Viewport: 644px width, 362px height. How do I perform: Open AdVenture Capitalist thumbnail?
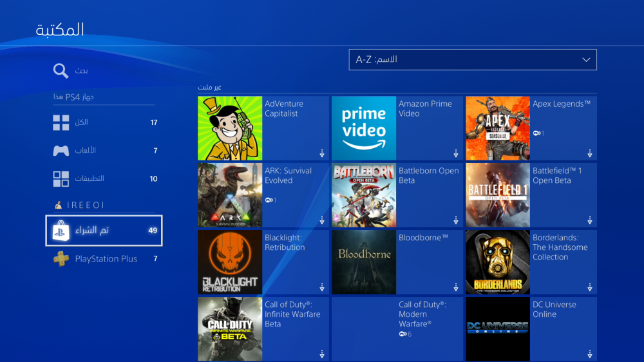pyautogui.click(x=230, y=128)
